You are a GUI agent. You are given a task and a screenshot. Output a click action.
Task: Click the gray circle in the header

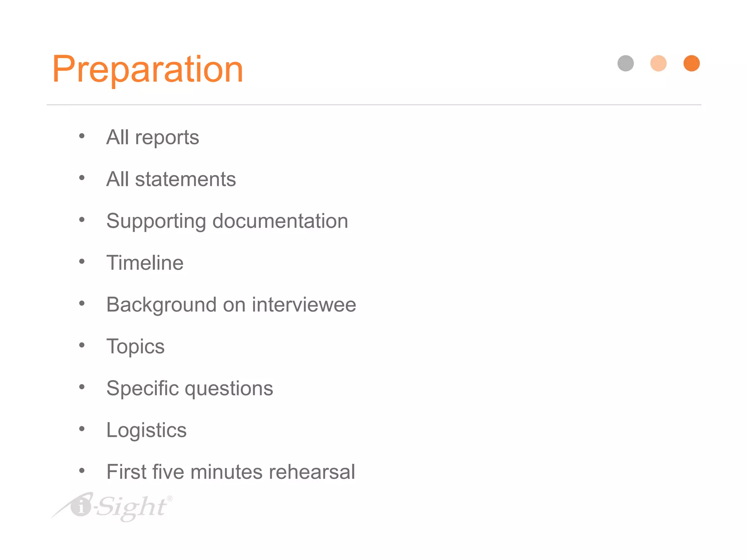[x=626, y=63]
